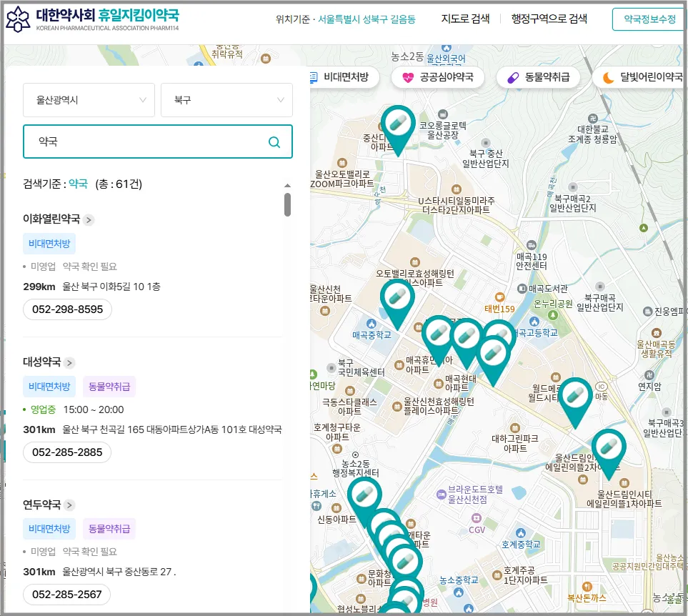Open the arrow next to 이화열린약국
Image resolution: width=688 pixels, height=616 pixels.
pyautogui.click(x=89, y=220)
